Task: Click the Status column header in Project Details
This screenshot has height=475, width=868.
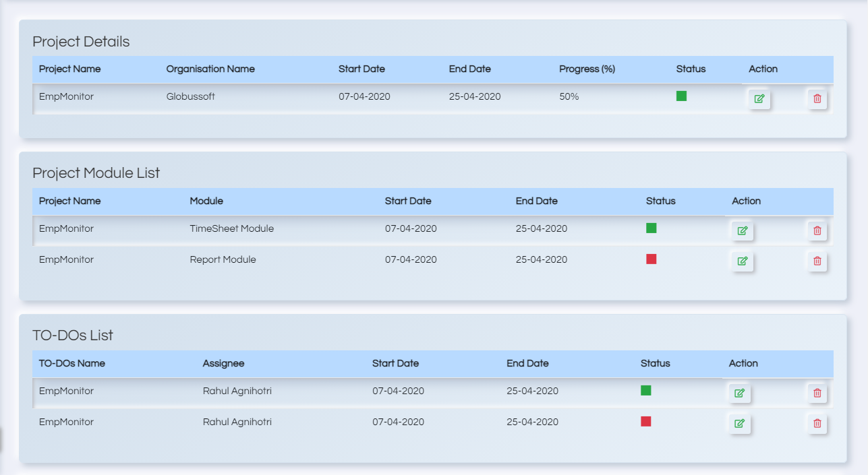Action: (691, 69)
